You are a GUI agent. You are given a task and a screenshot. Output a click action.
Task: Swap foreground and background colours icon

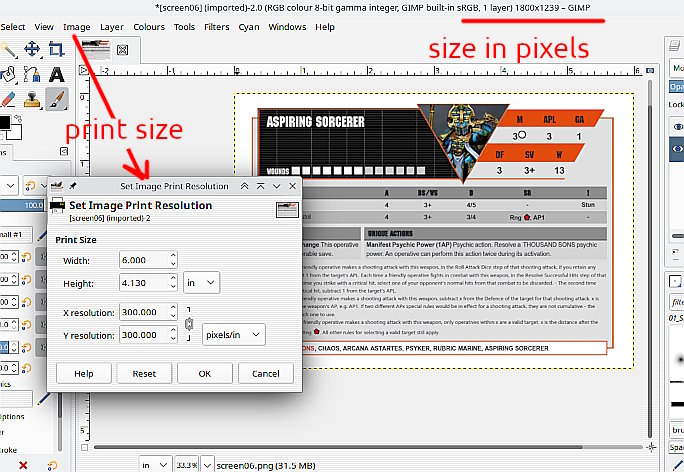click(18, 118)
